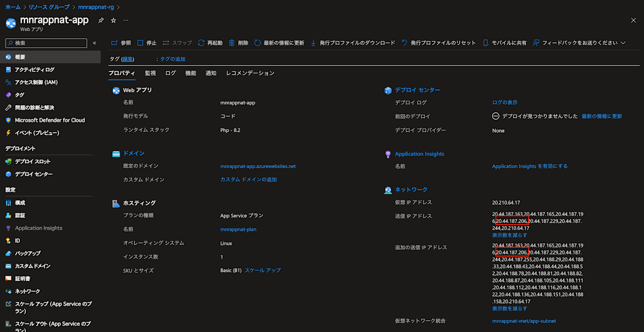644x332 pixels.
Task: Click カスタム ドメインの追加 link
Action: (x=248, y=179)
